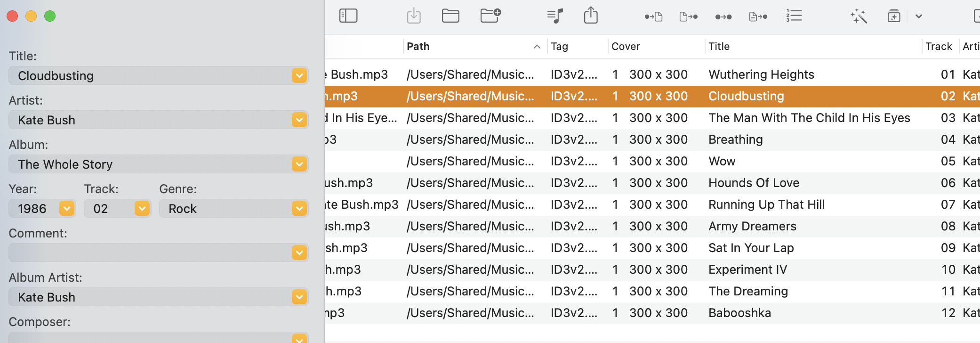This screenshot has height=343, width=980.
Task: Click the export share icon
Action: [591, 16]
